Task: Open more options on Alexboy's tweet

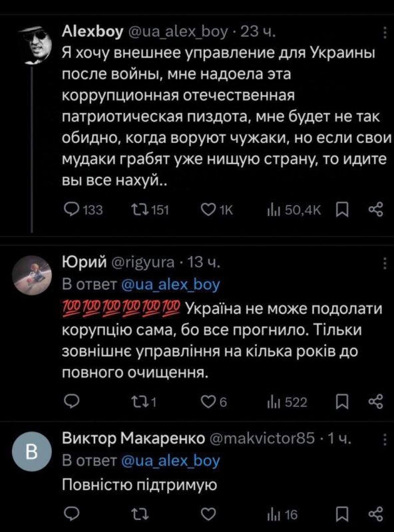Action: tap(385, 31)
